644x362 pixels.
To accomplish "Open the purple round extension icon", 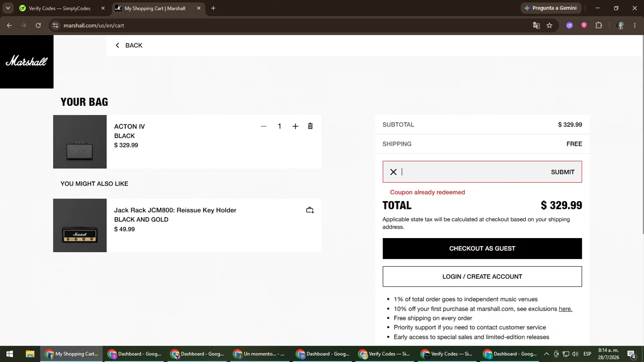I will pos(570,25).
